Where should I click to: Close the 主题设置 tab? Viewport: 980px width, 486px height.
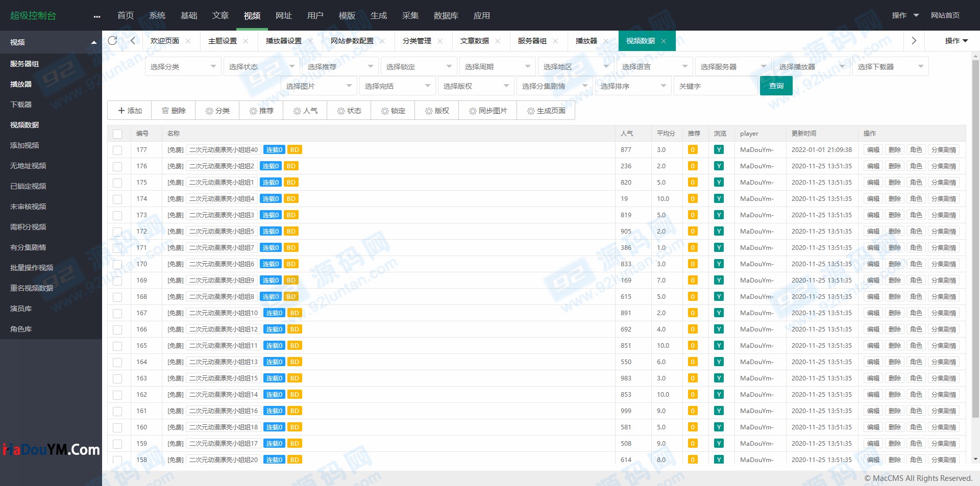coord(246,41)
